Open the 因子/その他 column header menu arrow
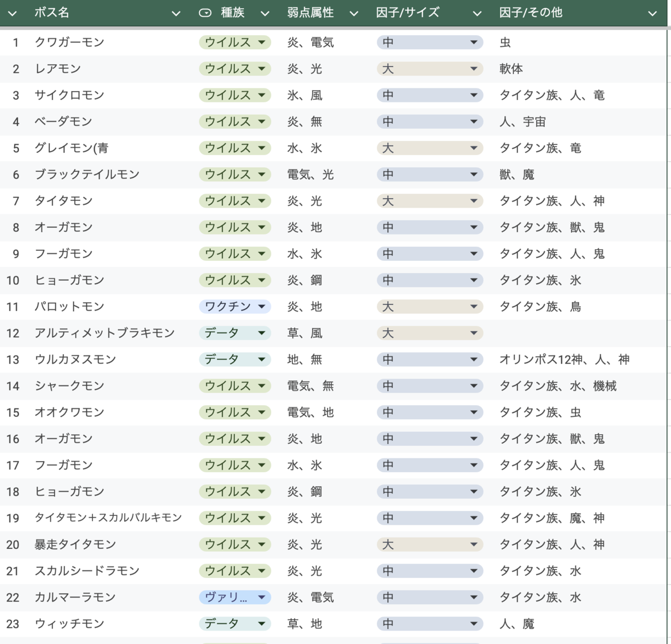Viewport: 671px width, 644px height. 653,13
